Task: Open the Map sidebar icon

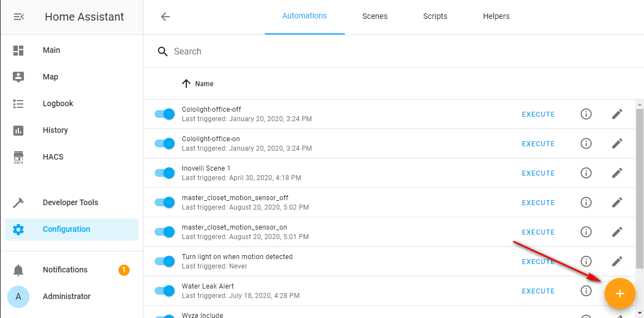Action: click(x=18, y=77)
